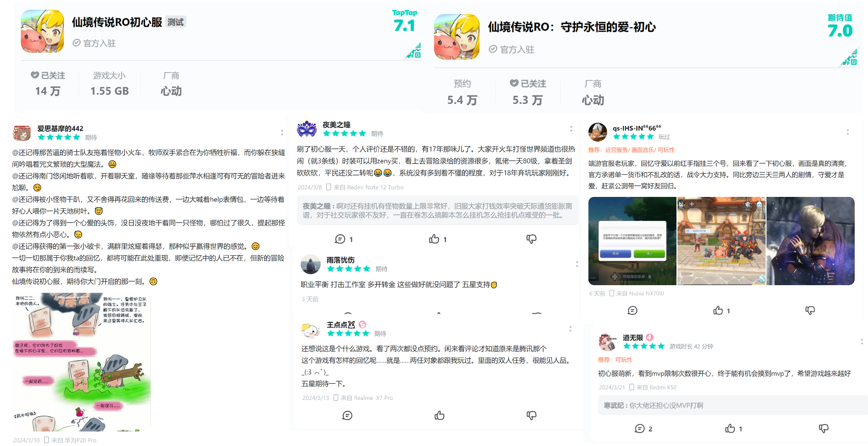Viewport: 868px width, 446px height.
Task: Open the 仙境传说RO初心服 game icon
Action: click(42, 31)
